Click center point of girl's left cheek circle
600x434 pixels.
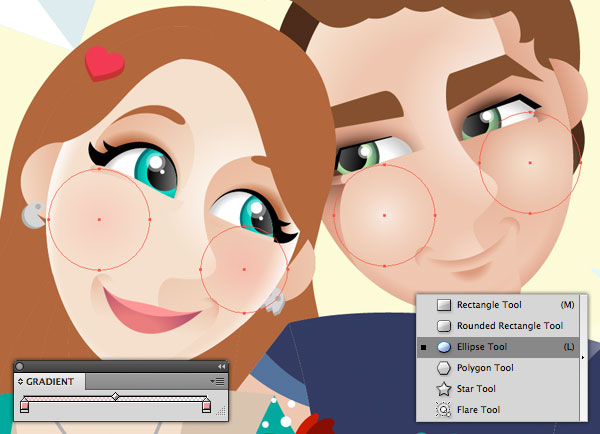pyautogui.click(x=99, y=220)
